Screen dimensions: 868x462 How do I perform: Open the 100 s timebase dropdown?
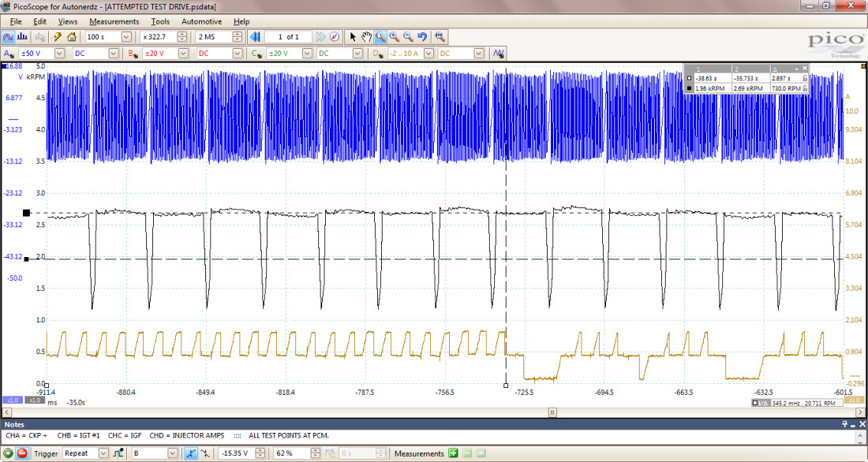tap(126, 37)
